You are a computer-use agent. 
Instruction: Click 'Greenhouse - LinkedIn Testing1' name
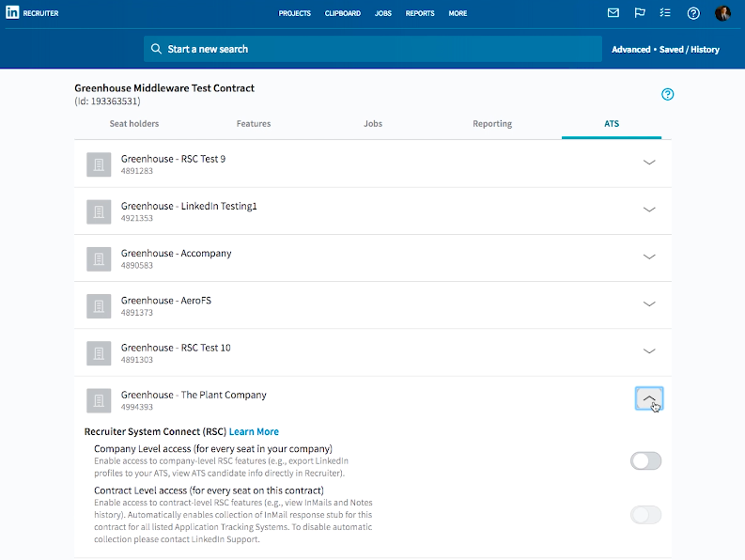point(189,206)
